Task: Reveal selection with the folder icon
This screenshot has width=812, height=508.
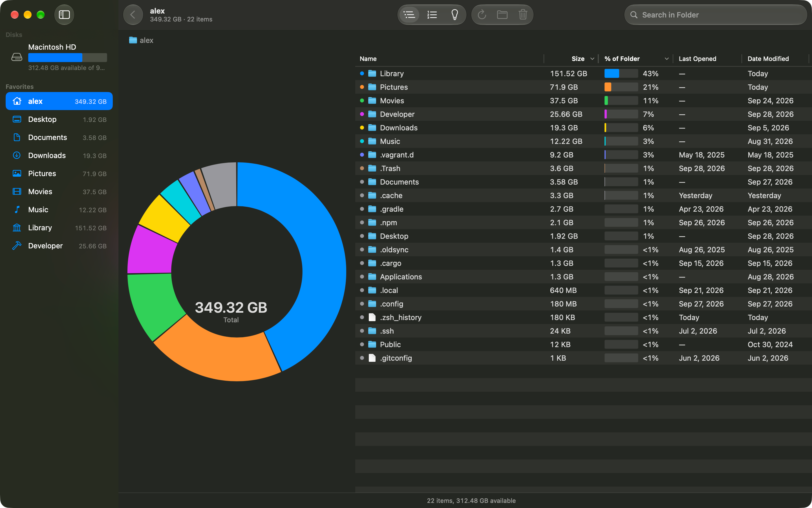Action: click(502, 15)
